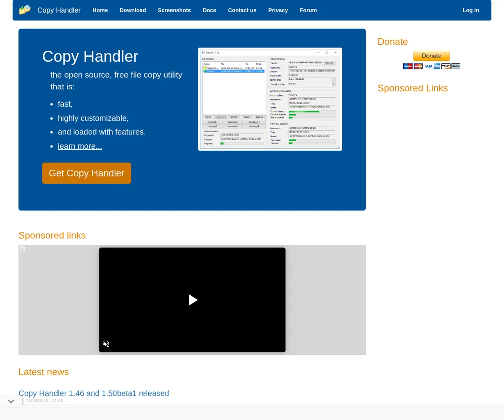This screenshot has height=420, width=504.
Task: Follow the learn more... link
Action: click(x=80, y=146)
